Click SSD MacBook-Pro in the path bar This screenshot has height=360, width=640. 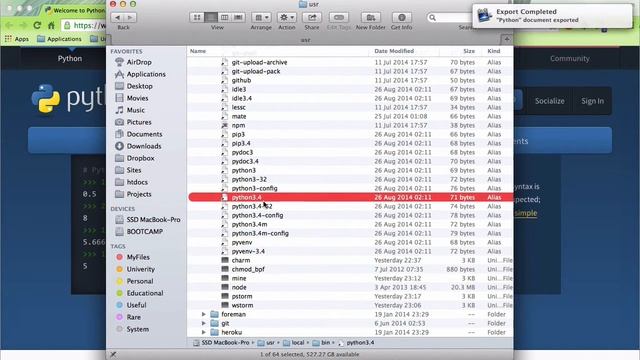[221, 343]
